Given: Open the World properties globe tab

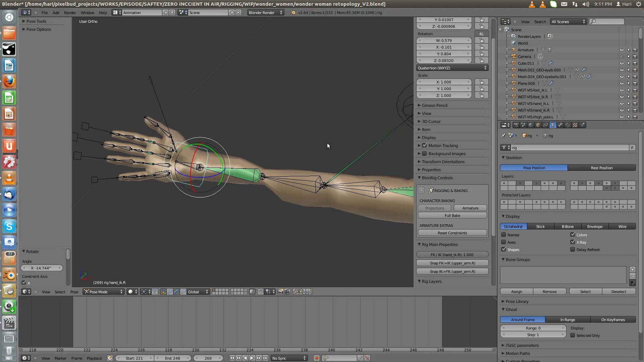Looking at the screenshot, I should pyautogui.click(x=531, y=125).
